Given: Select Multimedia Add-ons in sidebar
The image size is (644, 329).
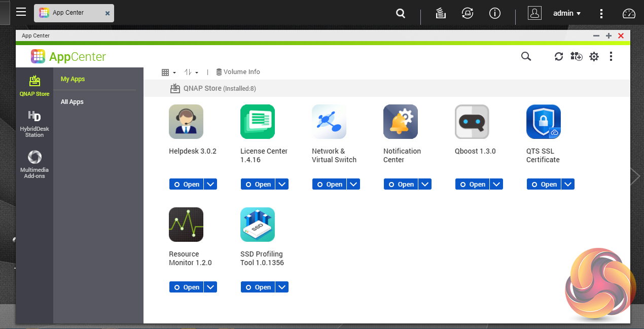Looking at the screenshot, I should 34,164.
